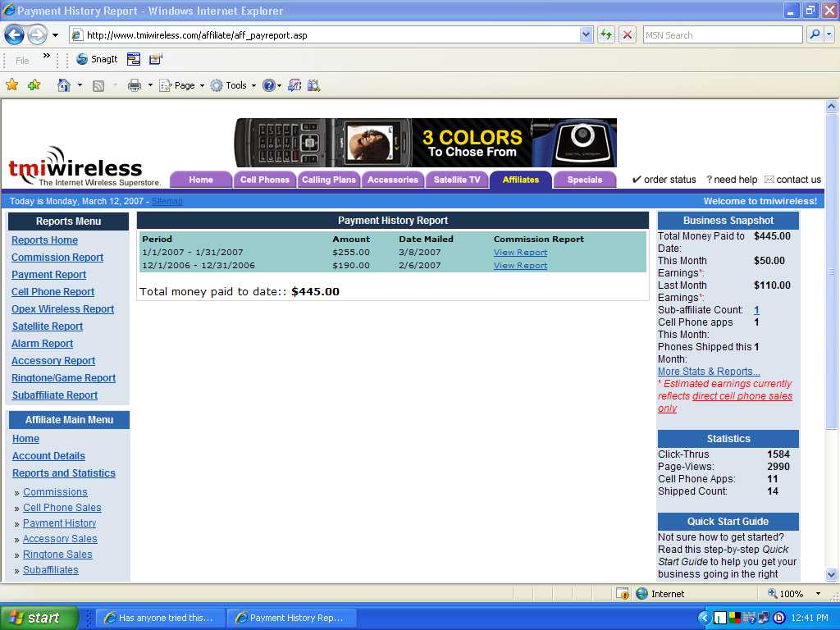840x630 pixels.
Task: Click the SnagIt second toolbar icon
Action: click(x=155, y=59)
